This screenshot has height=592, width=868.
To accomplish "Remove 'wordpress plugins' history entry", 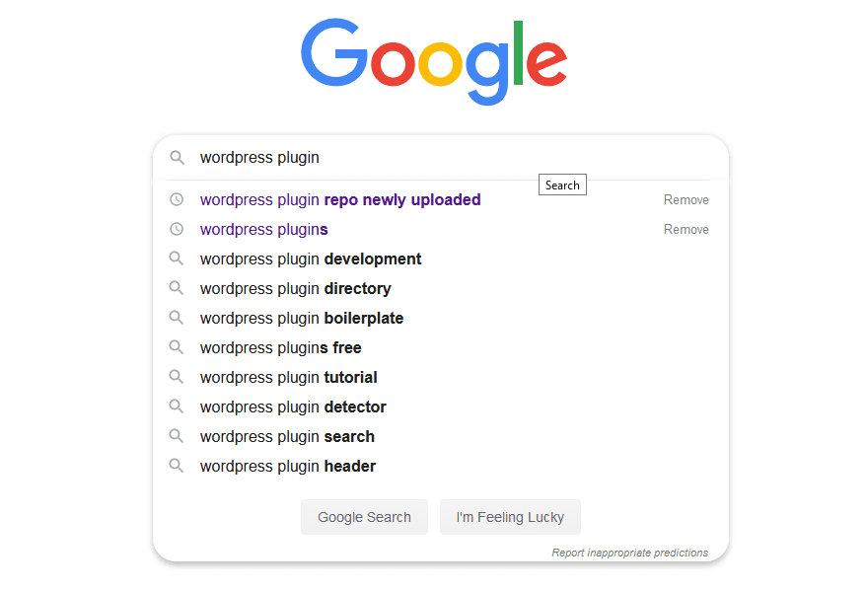I will tap(686, 229).
